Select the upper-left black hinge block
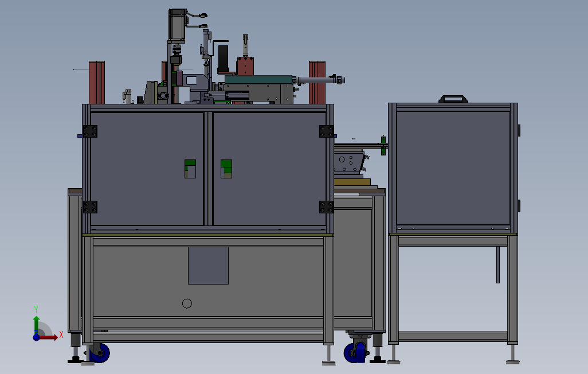The width and height of the screenshot is (588, 374). click(x=90, y=131)
